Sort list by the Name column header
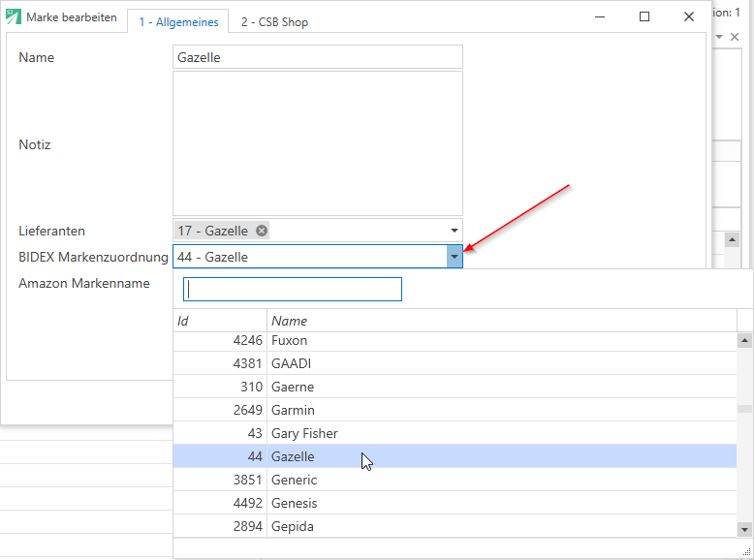Screen dimensions: 754x560 tap(502, 321)
